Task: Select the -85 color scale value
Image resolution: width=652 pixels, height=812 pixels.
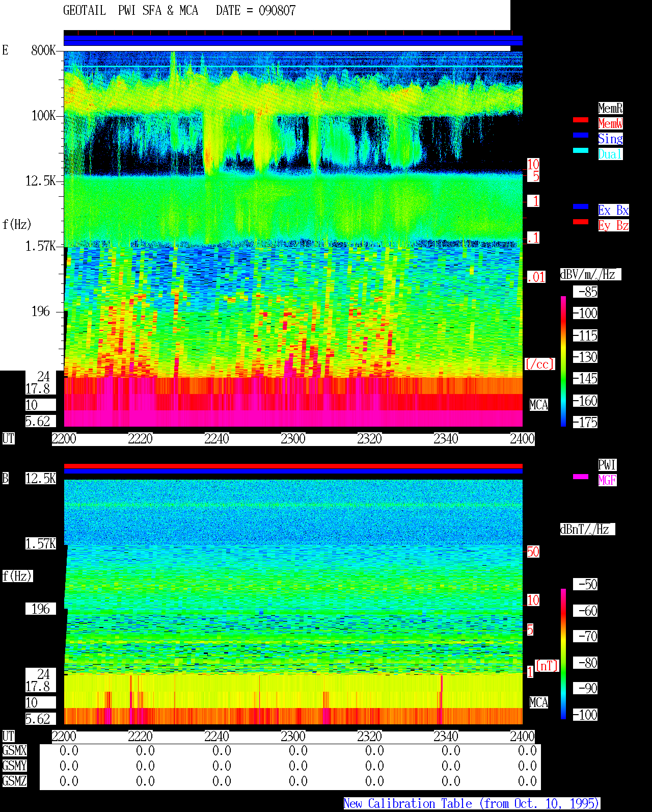Action: pyautogui.click(x=585, y=292)
